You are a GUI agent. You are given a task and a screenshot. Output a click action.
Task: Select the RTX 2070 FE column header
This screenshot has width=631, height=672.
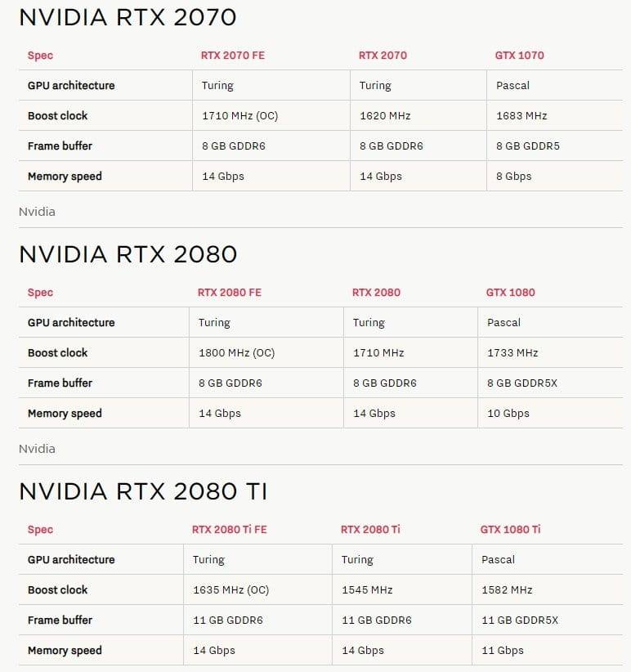[x=232, y=56]
